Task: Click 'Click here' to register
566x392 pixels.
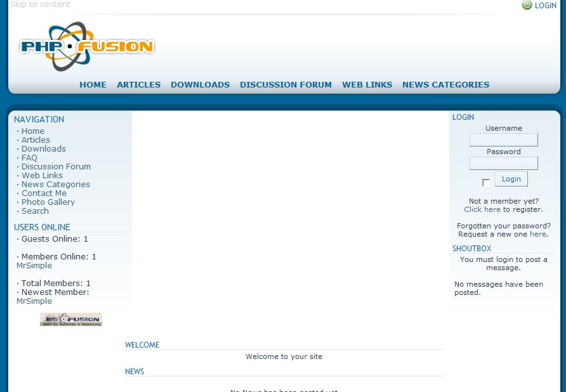Action: coord(482,209)
